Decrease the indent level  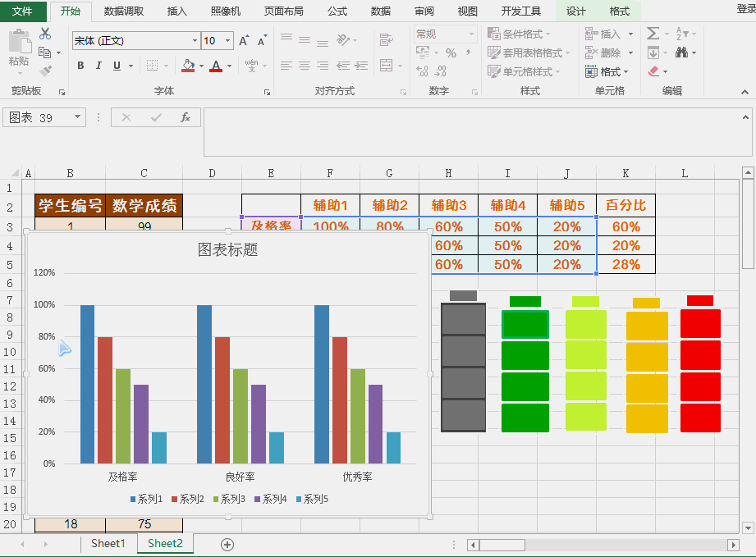pyautogui.click(x=343, y=66)
